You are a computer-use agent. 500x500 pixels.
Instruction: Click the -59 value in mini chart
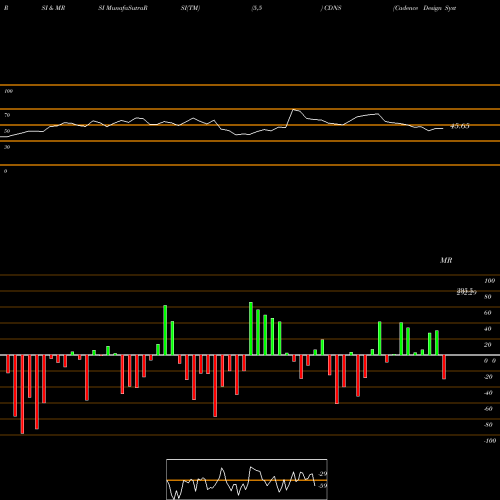(x=323, y=486)
